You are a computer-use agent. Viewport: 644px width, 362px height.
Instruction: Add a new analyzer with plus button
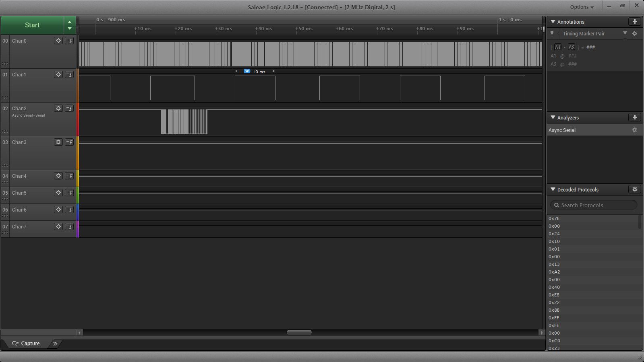635,117
